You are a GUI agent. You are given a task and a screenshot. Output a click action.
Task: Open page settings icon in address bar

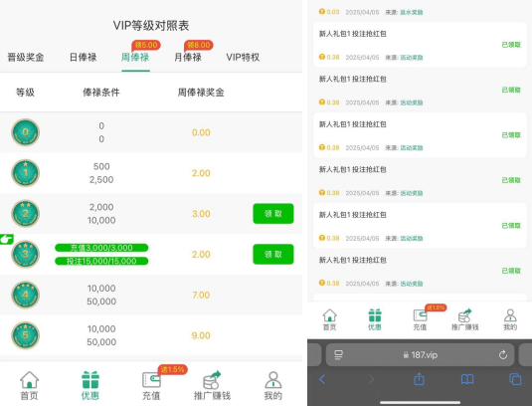tap(339, 355)
